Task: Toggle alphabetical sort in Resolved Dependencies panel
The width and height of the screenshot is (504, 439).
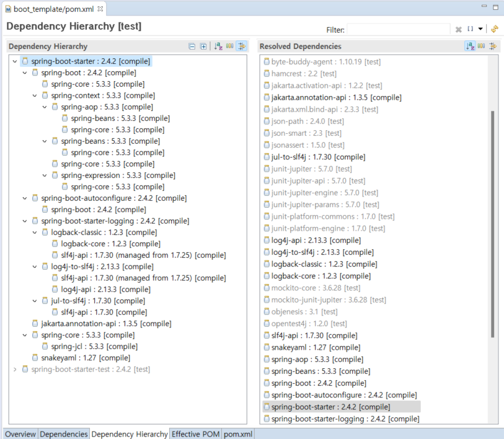Action: coord(470,46)
